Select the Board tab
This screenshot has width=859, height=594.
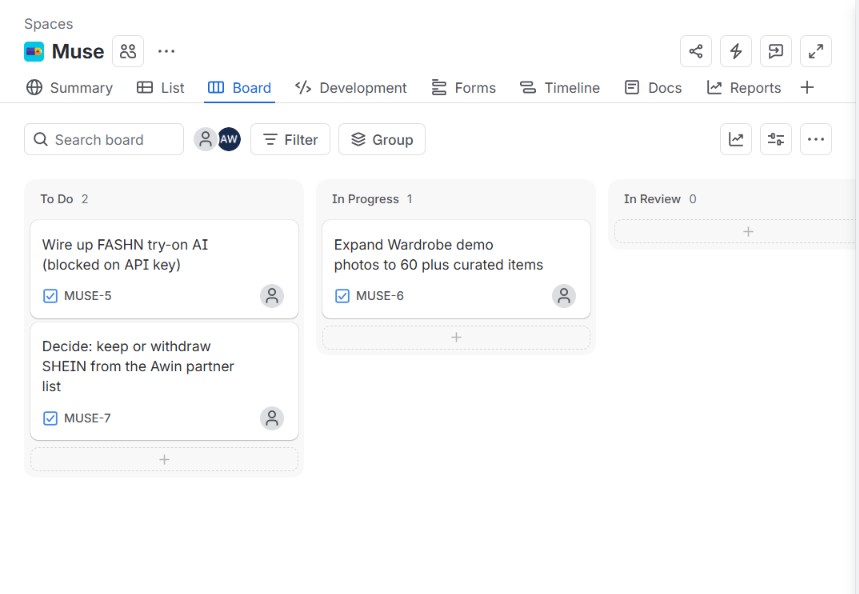239,88
